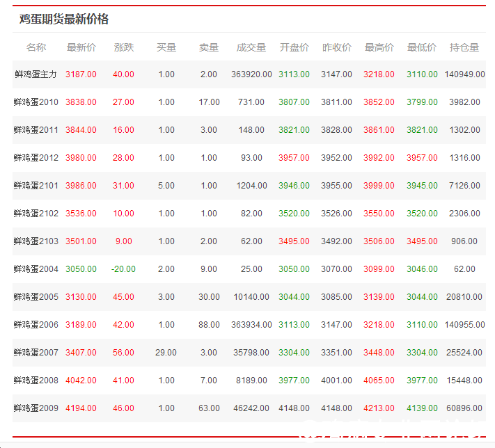The width and height of the screenshot is (495, 448).
Task: Select latest price 3844.00
Action: pos(81,130)
